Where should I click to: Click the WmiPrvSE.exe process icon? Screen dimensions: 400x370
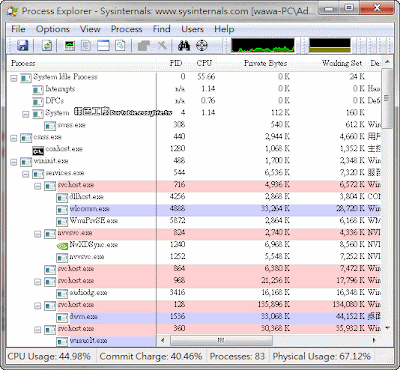[62, 222]
